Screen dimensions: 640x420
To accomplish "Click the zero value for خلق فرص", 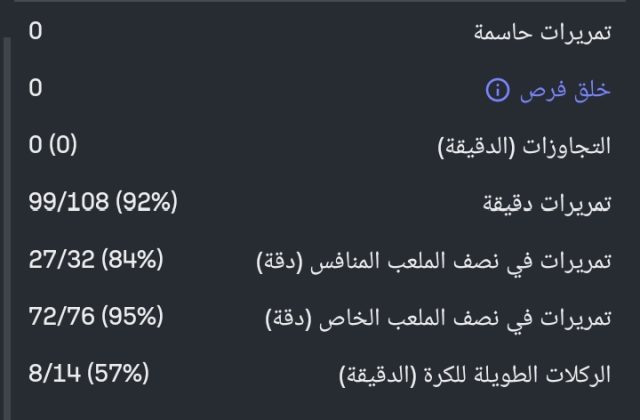I will (36, 89).
